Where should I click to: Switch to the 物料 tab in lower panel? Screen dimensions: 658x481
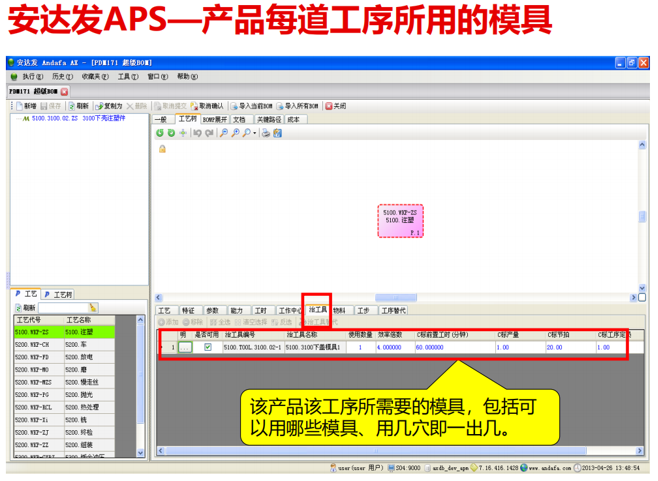click(x=339, y=310)
